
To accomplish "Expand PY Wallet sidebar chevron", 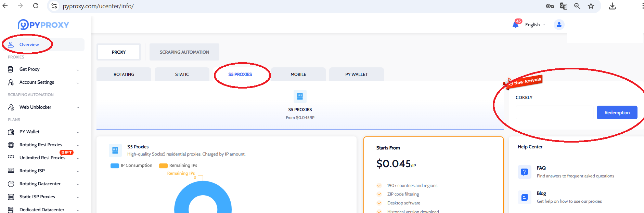I will coord(78,132).
